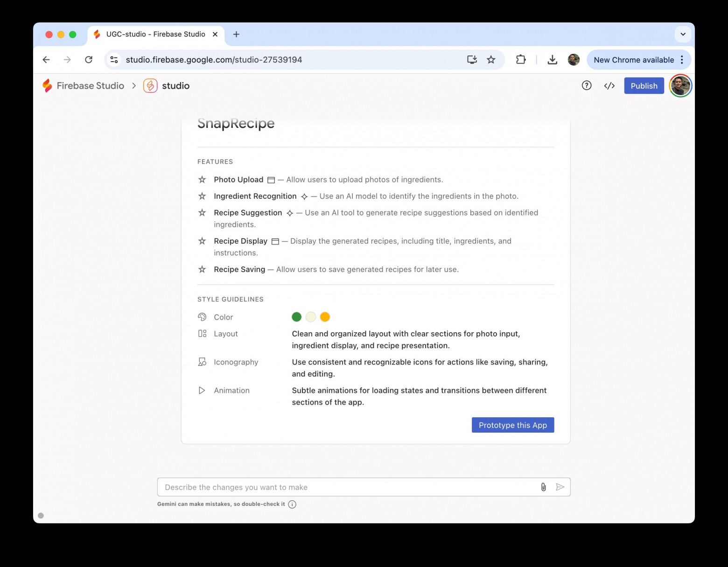
Task: Click the paperclip attachment icon in the prompt box
Action: pyautogui.click(x=543, y=487)
